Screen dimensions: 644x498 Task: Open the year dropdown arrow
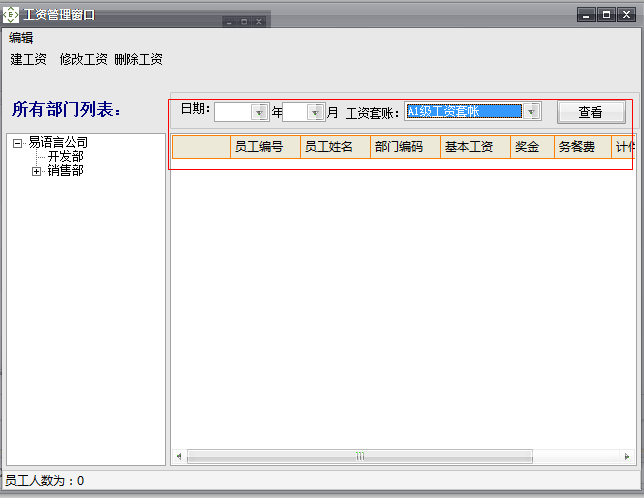coord(260,112)
